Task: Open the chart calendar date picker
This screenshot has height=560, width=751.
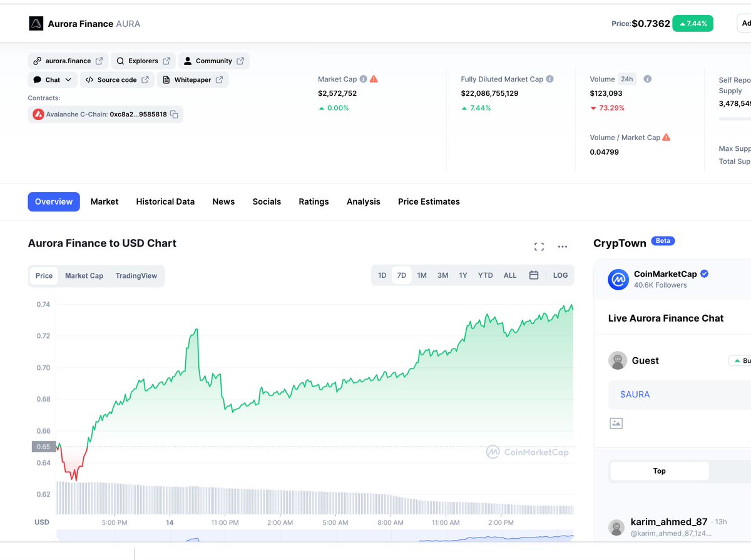Action: [534, 275]
